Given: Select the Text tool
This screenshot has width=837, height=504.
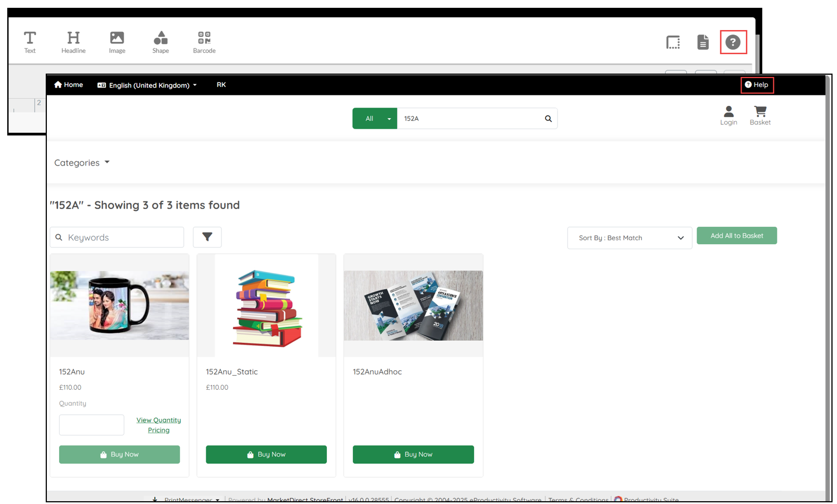Looking at the screenshot, I should [30, 42].
